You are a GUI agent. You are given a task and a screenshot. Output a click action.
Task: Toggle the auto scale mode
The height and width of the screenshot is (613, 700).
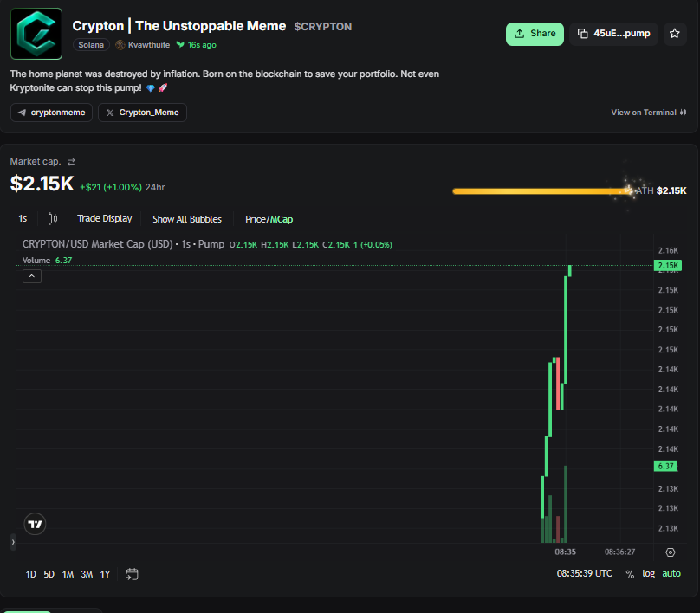[x=671, y=574]
